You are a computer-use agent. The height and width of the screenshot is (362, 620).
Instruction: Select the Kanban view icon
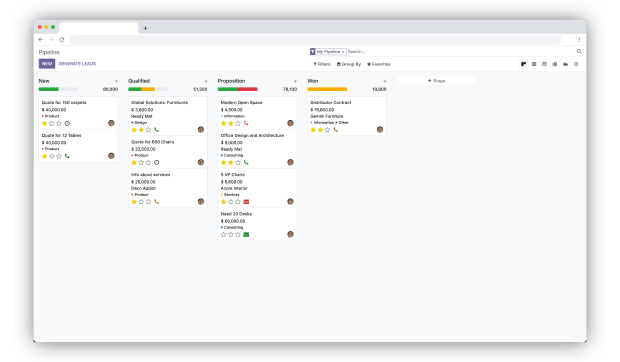tap(524, 64)
